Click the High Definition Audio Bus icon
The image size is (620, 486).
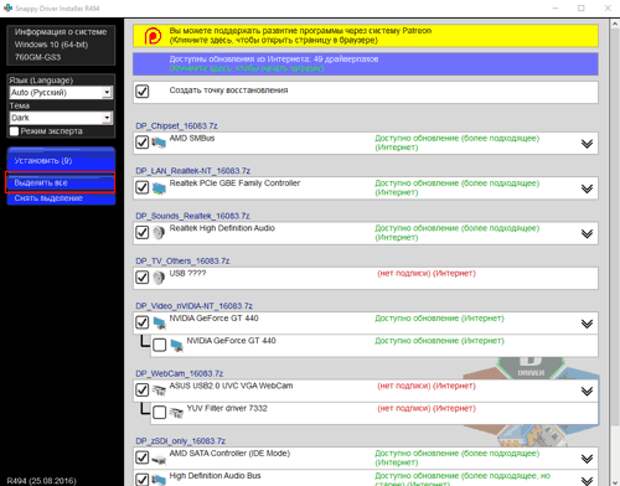pos(159,480)
